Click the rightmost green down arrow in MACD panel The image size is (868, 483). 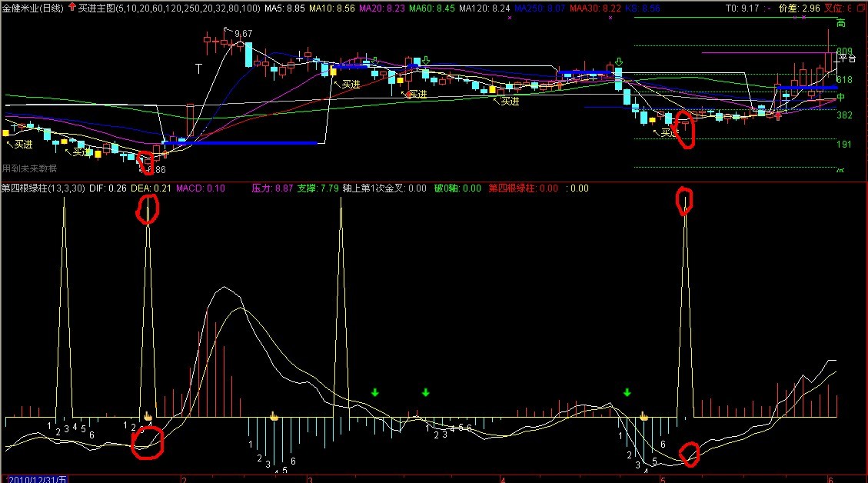(x=627, y=392)
